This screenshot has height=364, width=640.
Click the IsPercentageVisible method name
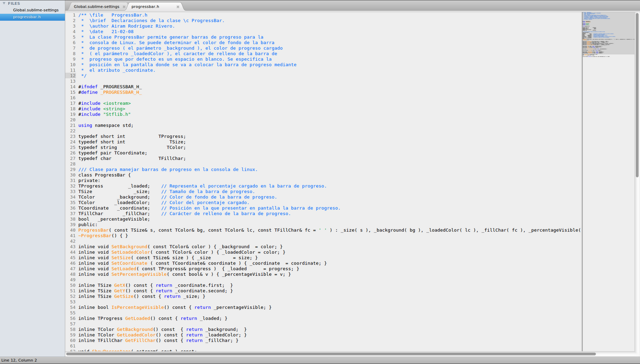[x=138, y=307]
